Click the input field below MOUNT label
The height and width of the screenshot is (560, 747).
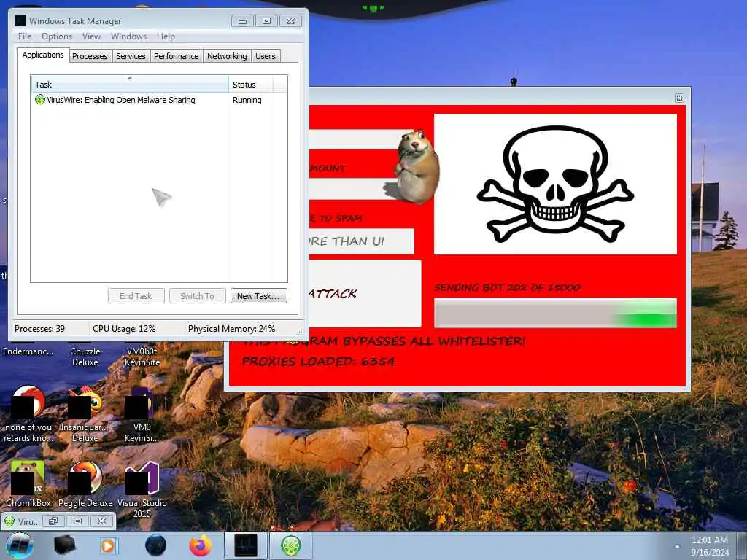[355, 189]
